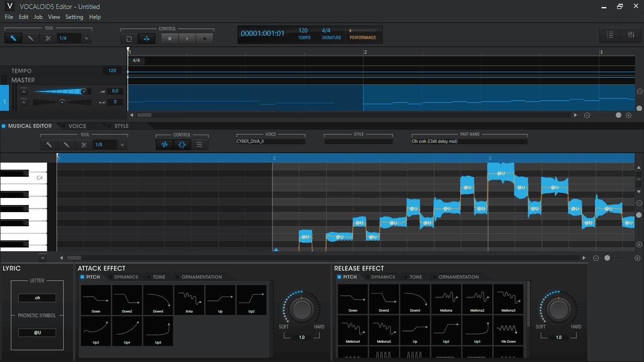
Task: Open the Musical Editor 1/8 quantize dropdown
Action: 122,145
